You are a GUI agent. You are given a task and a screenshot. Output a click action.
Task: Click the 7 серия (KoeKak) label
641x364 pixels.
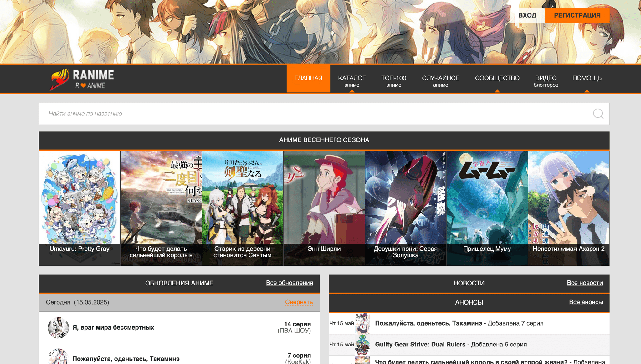tap(298, 358)
